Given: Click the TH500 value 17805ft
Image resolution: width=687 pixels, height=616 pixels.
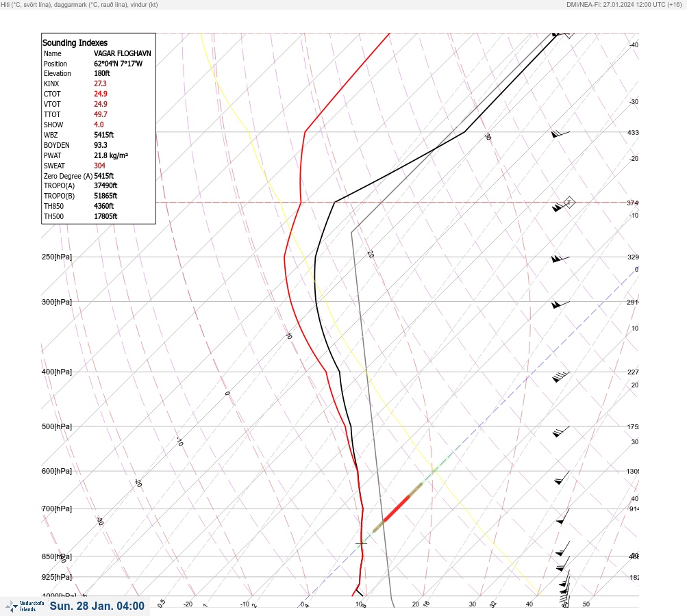Looking at the screenshot, I should coord(105,216).
